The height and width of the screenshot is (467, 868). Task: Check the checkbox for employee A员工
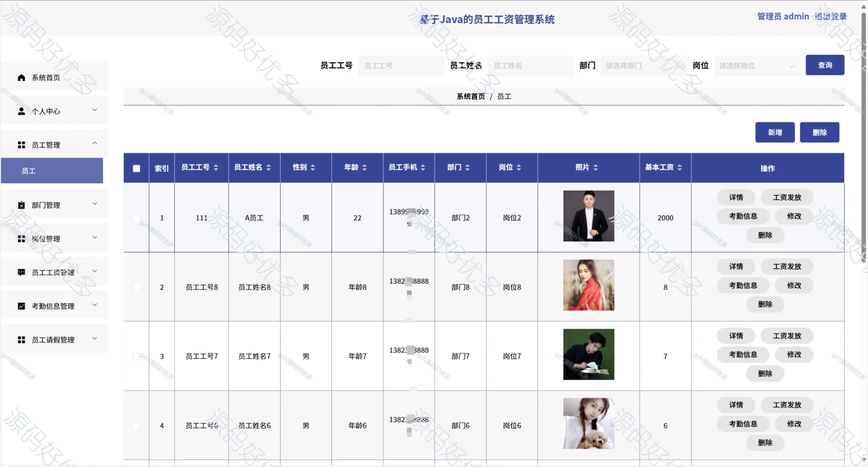(137, 218)
